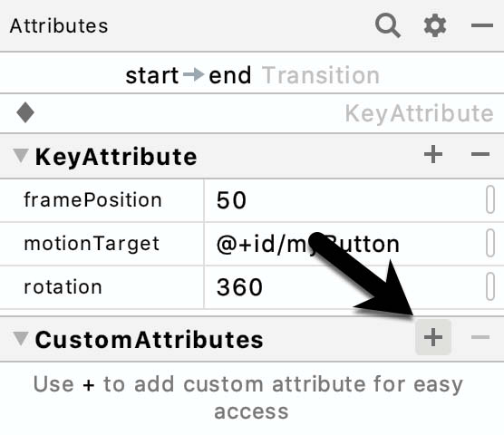Image resolution: width=504 pixels, height=435 pixels.
Task: Add custom attribute with CustomAttributes plus
Action: (x=433, y=337)
